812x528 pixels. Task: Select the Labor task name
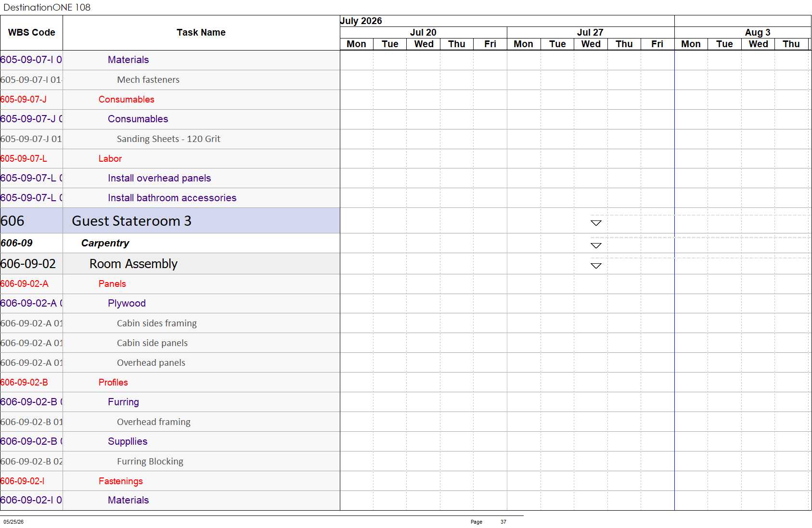110,158
